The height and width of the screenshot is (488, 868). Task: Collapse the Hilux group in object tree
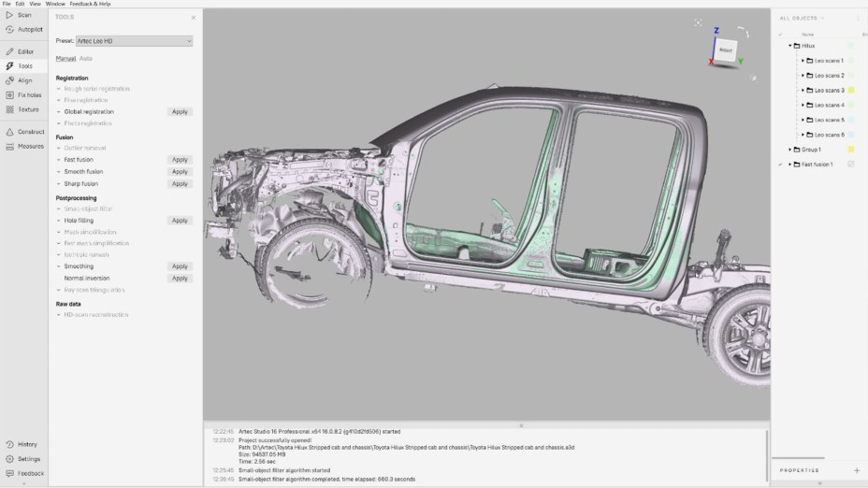[x=790, y=45]
